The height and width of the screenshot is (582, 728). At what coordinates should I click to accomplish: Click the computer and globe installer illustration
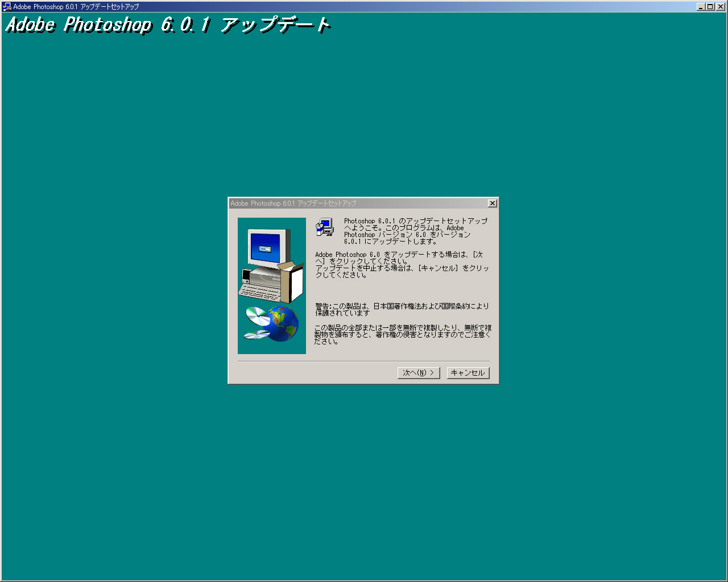[x=272, y=286]
